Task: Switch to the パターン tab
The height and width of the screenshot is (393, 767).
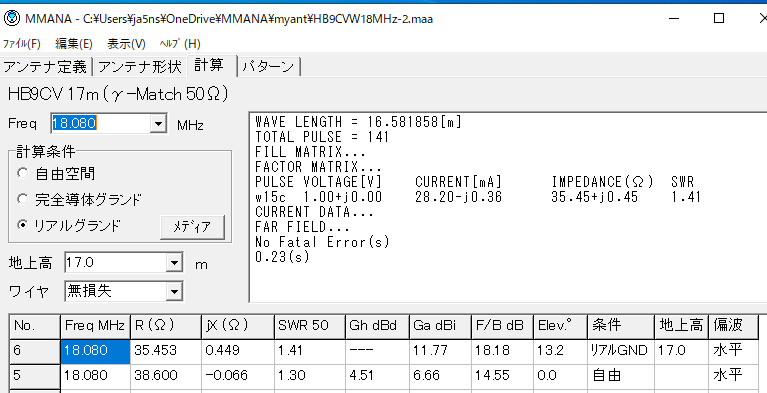Action: pyautogui.click(x=269, y=67)
